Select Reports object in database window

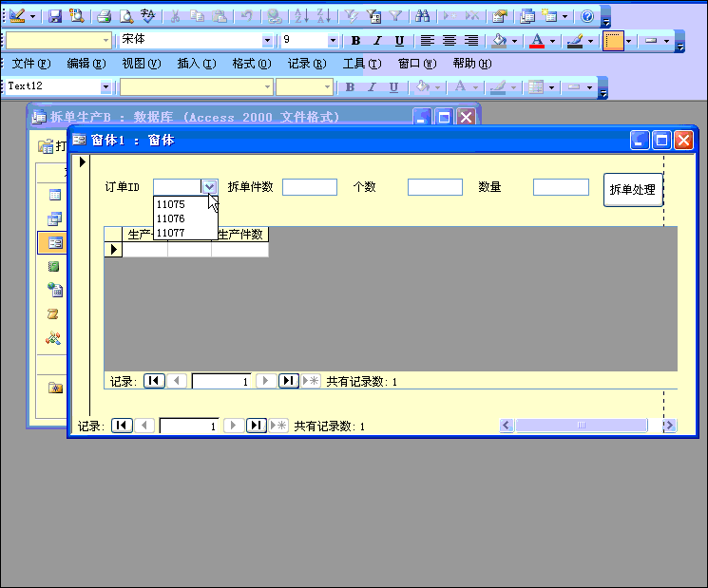click(54, 267)
